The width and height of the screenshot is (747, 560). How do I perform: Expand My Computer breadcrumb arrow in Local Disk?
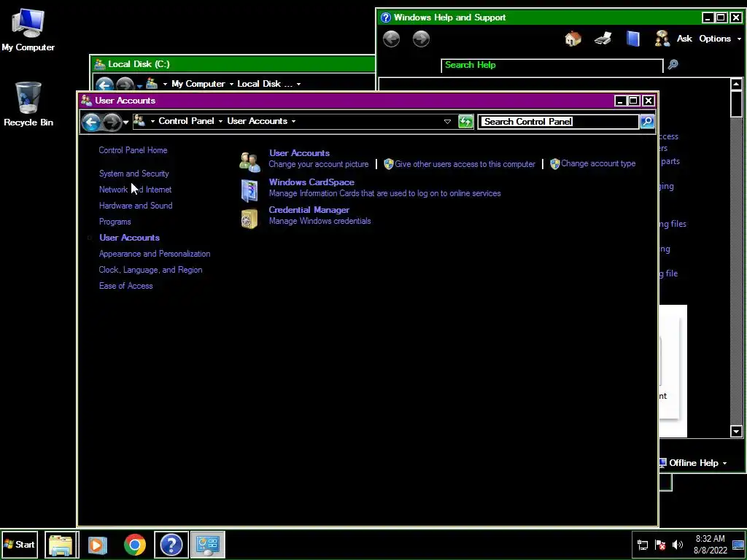tap(231, 84)
